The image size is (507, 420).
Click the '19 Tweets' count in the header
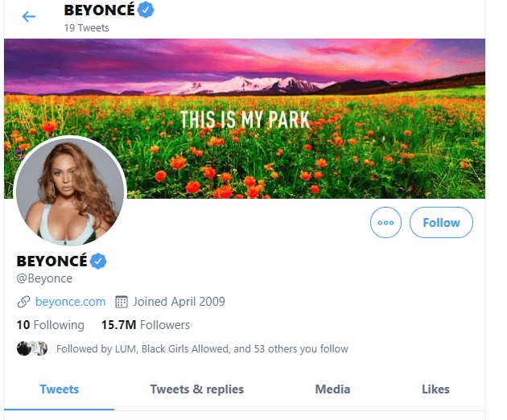tap(87, 28)
